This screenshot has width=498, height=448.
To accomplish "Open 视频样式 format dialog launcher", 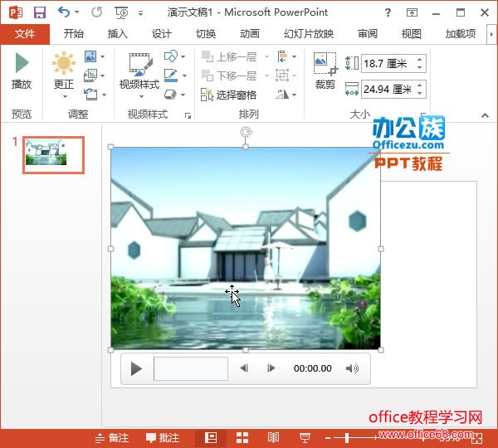I will coord(188,115).
